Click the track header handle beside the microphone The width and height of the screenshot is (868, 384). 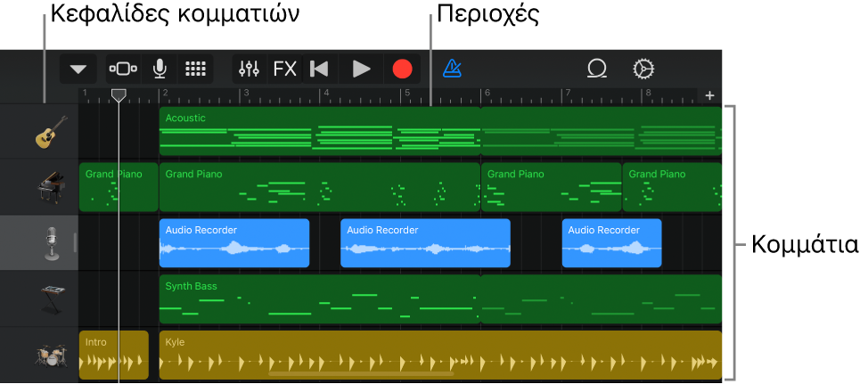[x=75, y=243]
